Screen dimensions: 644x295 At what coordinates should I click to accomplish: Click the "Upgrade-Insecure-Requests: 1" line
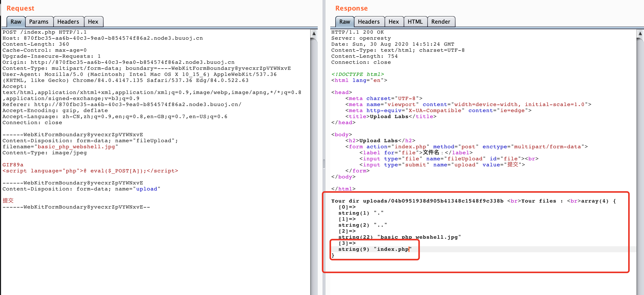coord(52,56)
